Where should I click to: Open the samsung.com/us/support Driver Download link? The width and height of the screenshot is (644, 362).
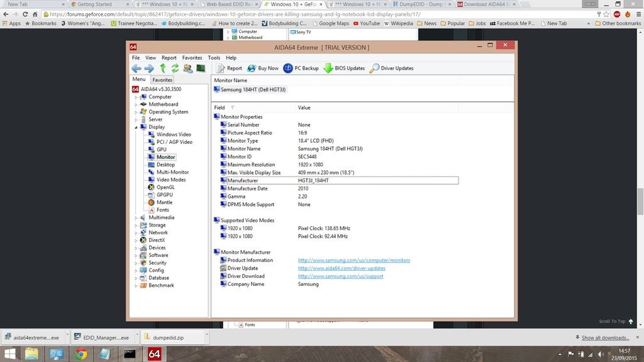(x=340, y=277)
